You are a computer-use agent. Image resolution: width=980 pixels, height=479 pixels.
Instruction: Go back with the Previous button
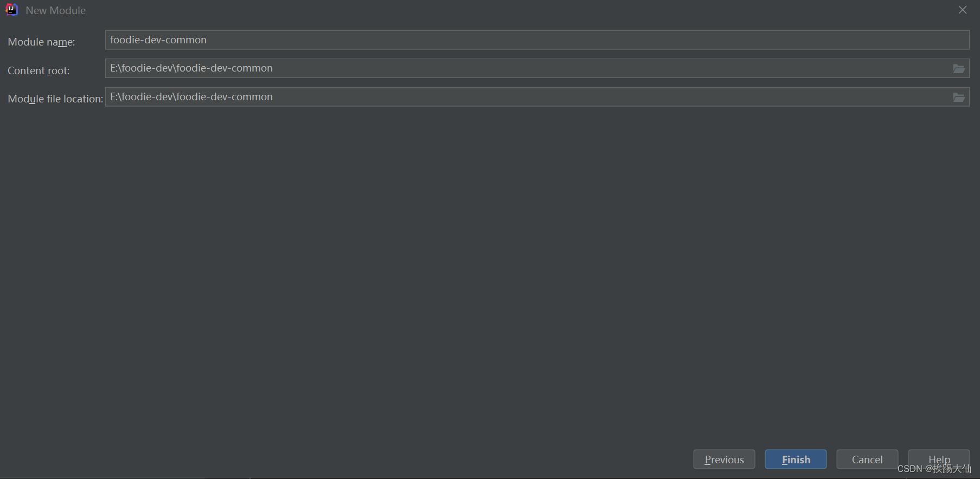[x=724, y=459]
